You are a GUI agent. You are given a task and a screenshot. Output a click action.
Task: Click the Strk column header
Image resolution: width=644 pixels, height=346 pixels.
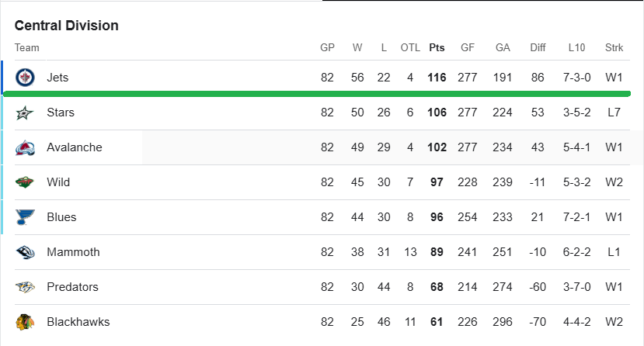614,47
